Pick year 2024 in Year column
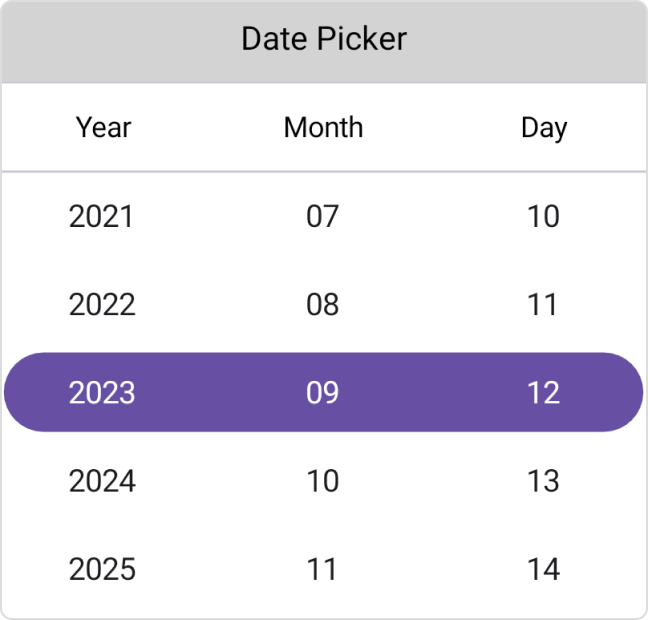This screenshot has height=620, width=648. pyautogui.click(x=102, y=481)
